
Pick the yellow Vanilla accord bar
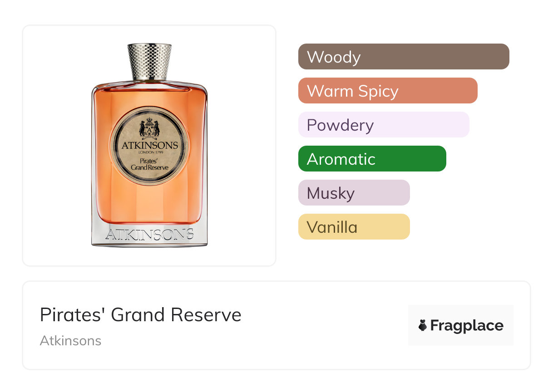click(x=354, y=227)
